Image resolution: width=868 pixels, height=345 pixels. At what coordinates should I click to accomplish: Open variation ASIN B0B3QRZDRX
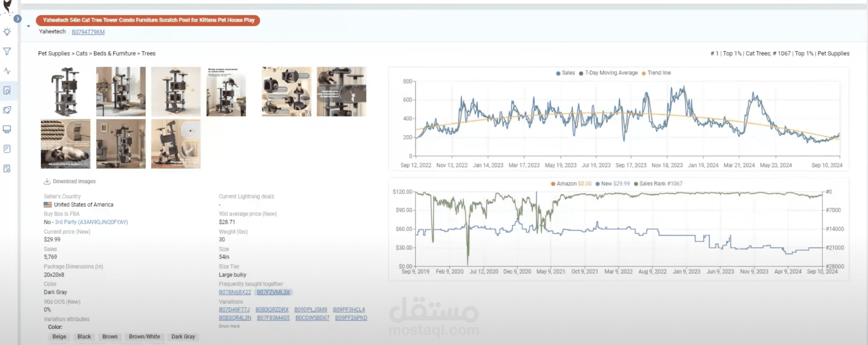pos(272,310)
